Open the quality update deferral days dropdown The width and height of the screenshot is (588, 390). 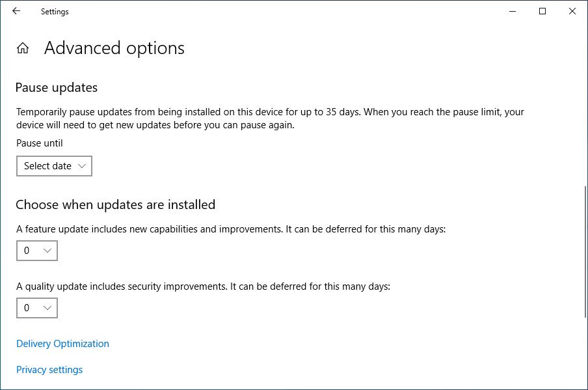tap(37, 308)
